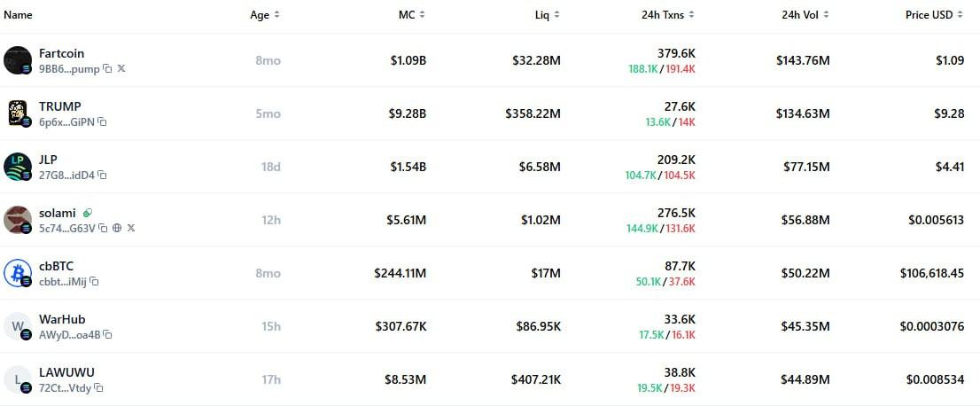Viewport: 980px width, 406px height.
Task: Copy the cbBTC address icon
Action: pyautogui.click(x=94, y=282)
